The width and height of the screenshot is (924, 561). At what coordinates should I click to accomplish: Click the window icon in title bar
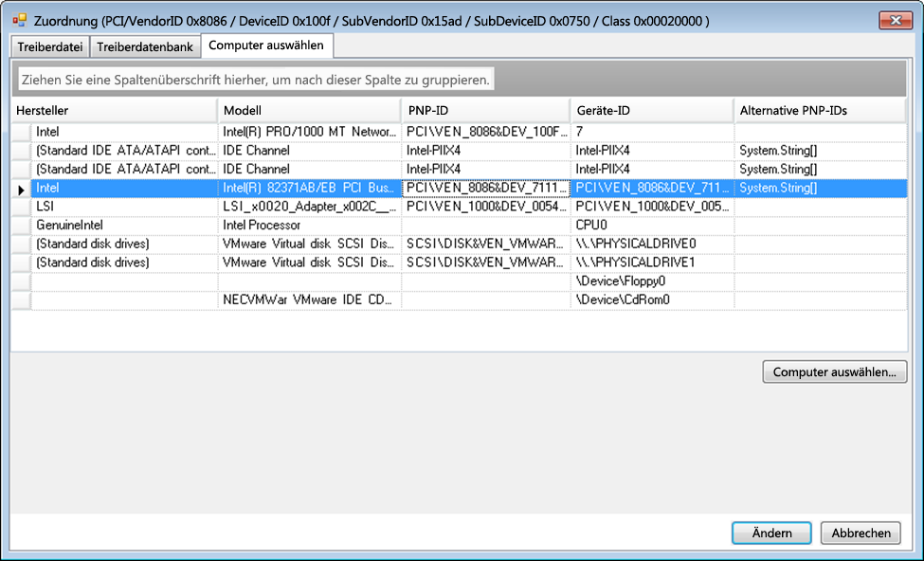[x=19, y=20]
